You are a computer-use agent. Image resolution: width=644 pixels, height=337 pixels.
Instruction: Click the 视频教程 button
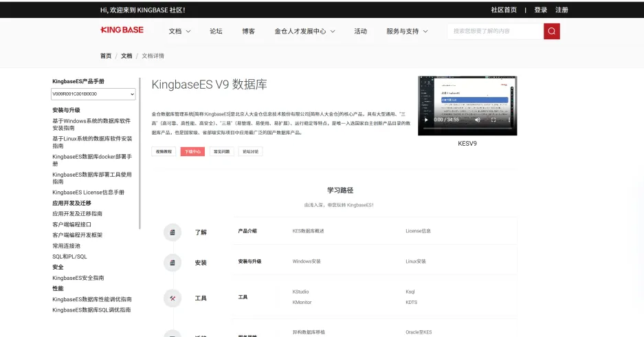coord(164,151)
